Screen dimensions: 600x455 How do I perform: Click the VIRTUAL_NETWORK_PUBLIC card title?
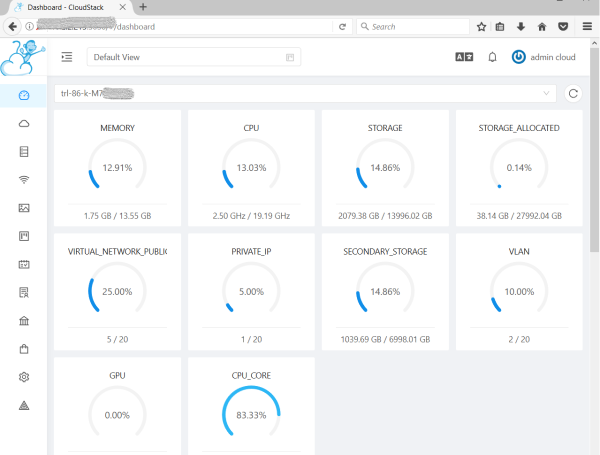117,251
